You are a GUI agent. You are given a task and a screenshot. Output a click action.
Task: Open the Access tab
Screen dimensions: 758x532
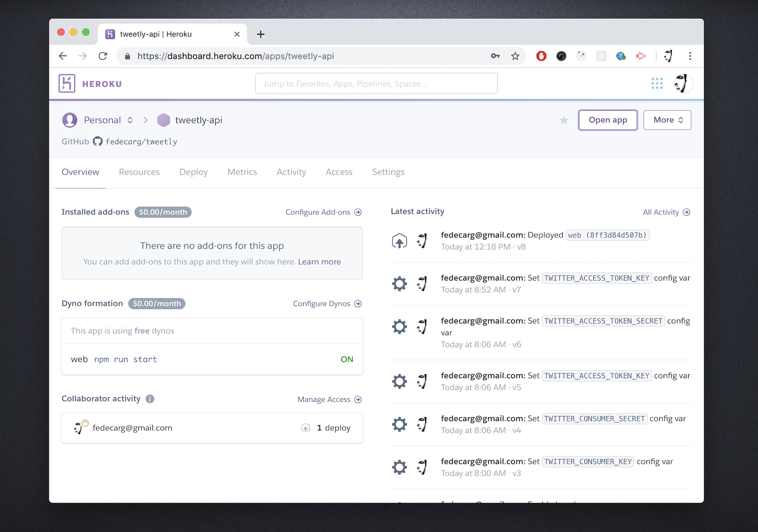click(339, 172)
